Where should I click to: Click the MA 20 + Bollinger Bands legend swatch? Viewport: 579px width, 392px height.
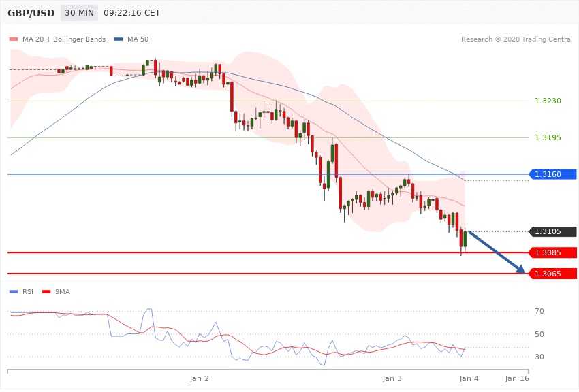tap(14, 39)
